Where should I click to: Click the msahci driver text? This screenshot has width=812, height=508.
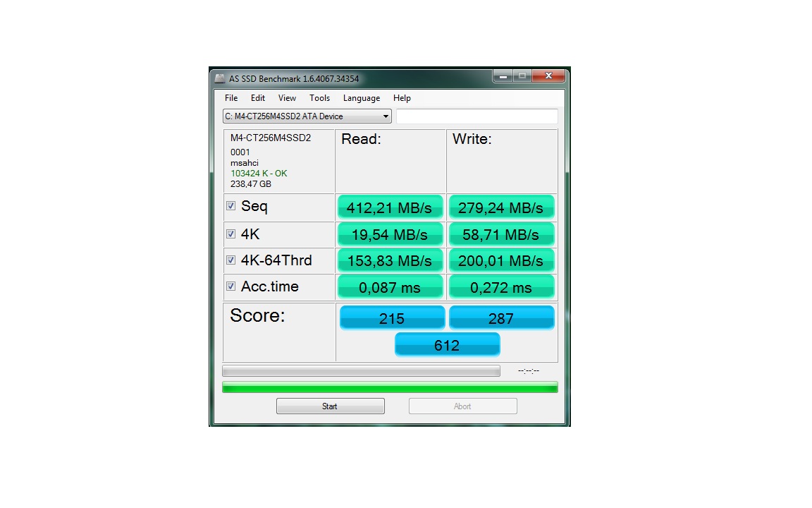point(245,163)
